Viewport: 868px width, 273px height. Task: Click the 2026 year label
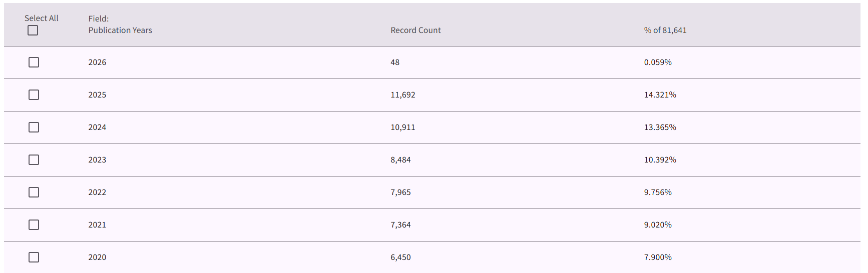[97, 62]
